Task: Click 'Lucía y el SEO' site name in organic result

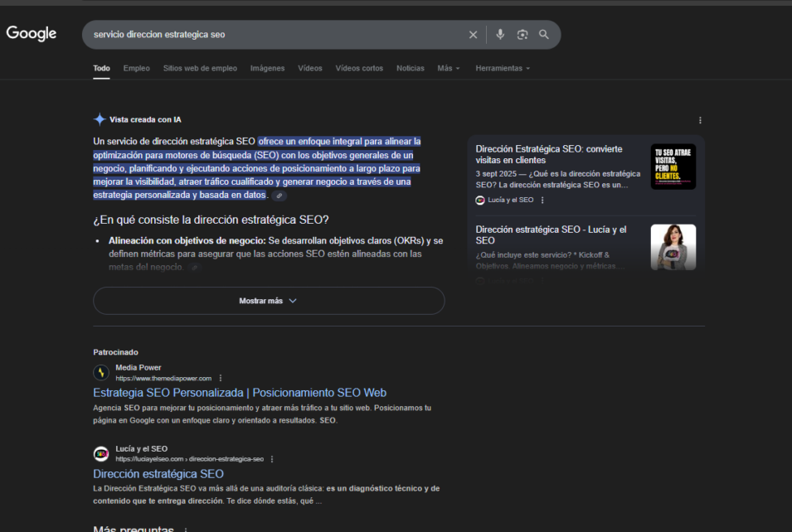Action: coord(142,448)
